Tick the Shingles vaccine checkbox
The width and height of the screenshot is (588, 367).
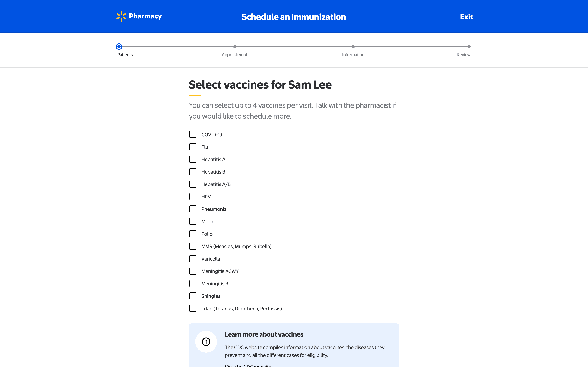pos(193,296)
